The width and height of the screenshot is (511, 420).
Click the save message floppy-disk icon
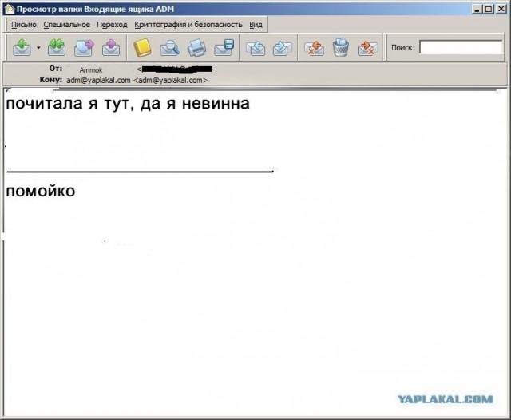point(224,48)
